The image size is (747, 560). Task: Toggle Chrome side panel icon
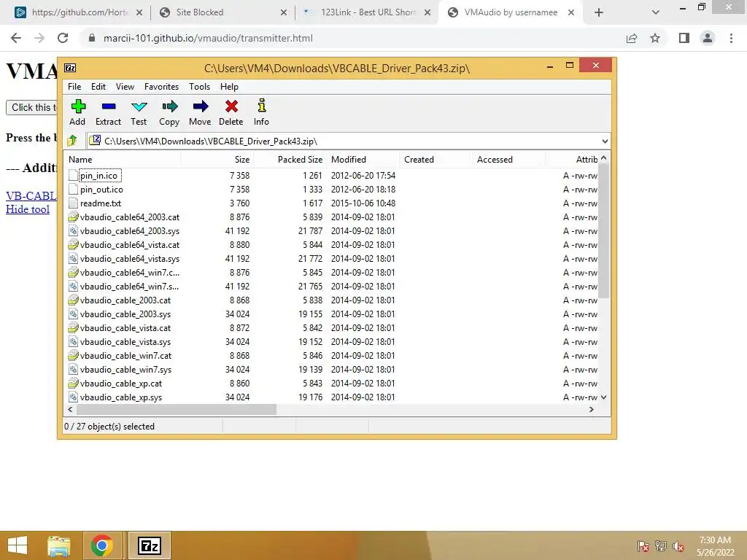684,38
